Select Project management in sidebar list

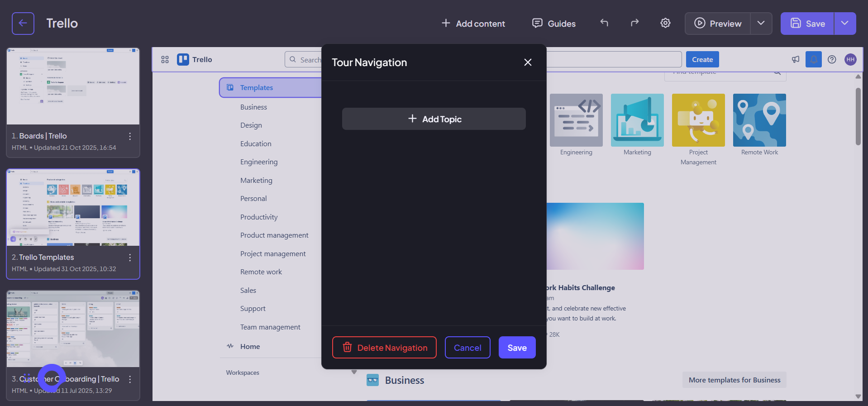(273, 254)
